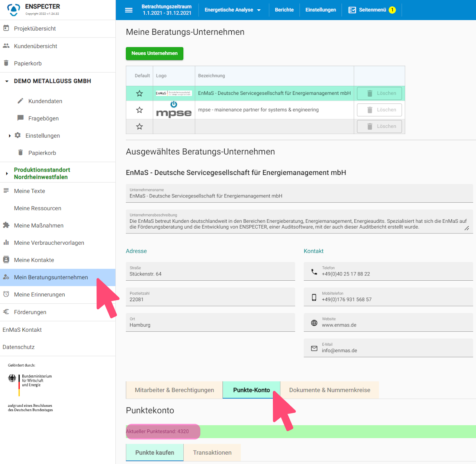Image resolution: width=476 pixels, height=464 pixels.
Task: Click the euro icon beside Förderungen
Action: pyautogui.click(x=6, y=312)
